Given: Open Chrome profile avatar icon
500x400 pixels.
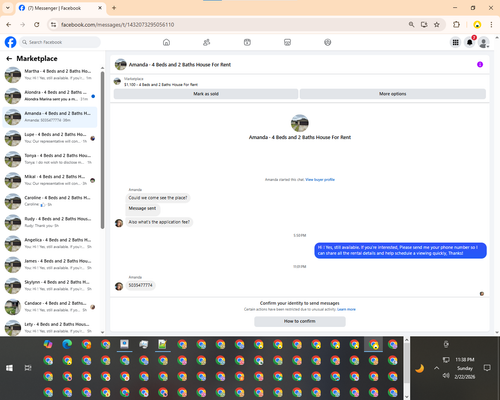Looking at the screenshot, I should click(x=477, y=25).
